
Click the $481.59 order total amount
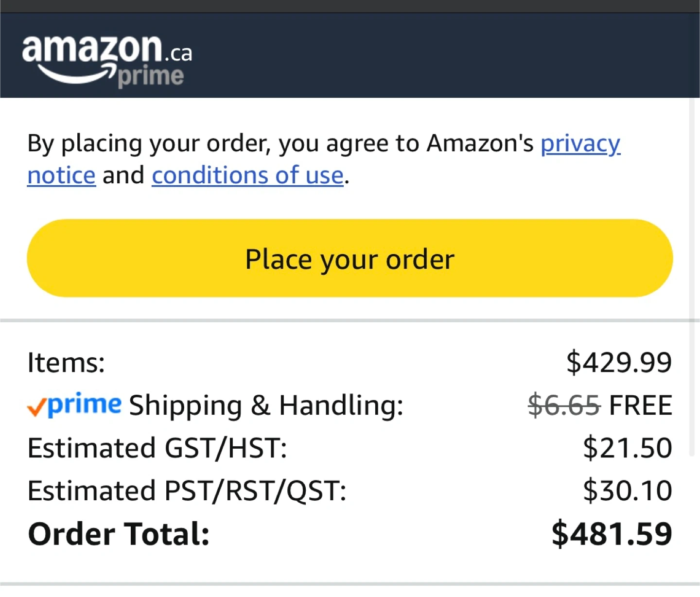coord(612,534)
